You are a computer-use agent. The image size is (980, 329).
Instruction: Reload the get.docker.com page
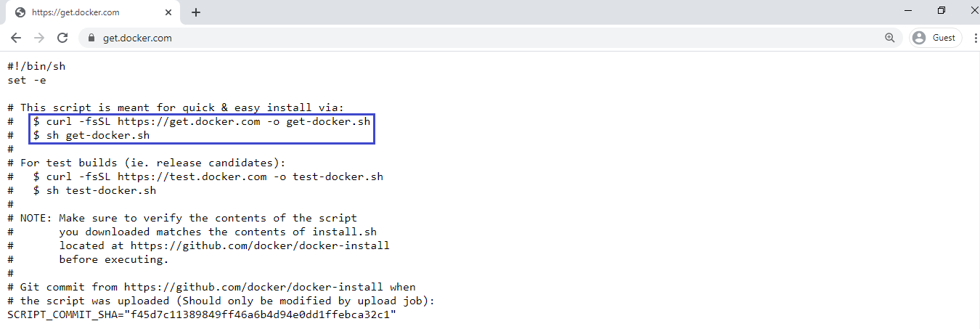point(62,38)
